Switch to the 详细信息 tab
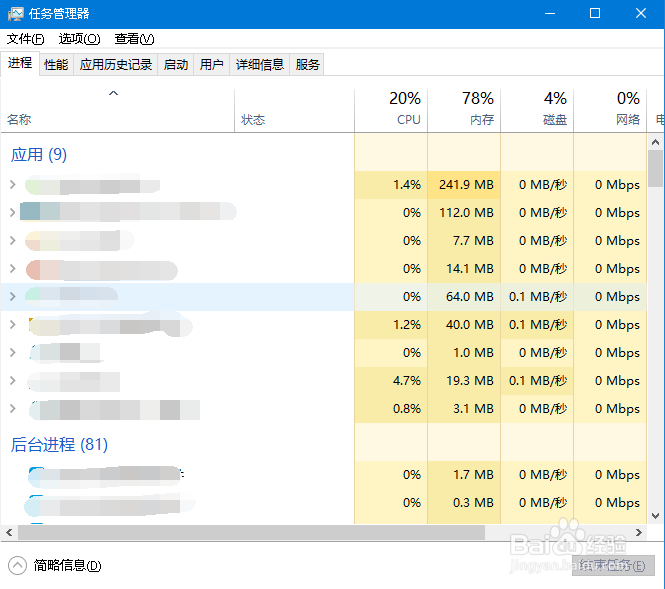 coord(260,65)
